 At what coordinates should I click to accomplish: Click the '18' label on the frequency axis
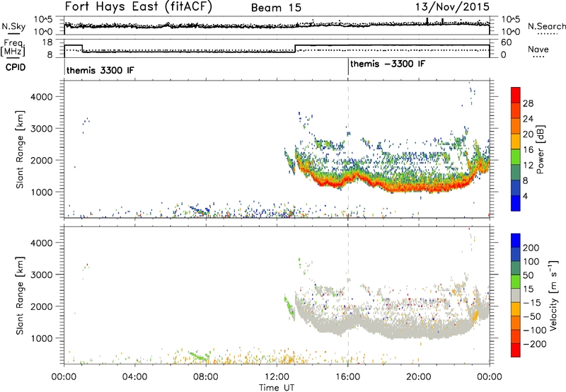point(47,42)
